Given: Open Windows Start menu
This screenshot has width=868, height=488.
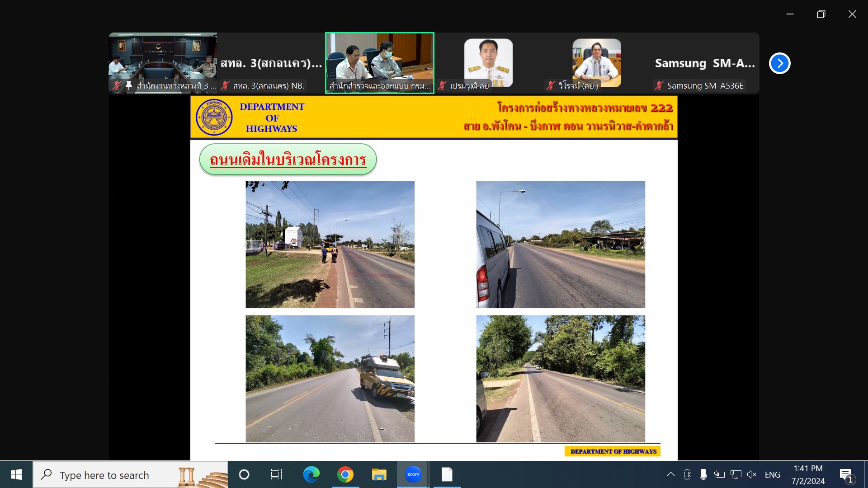Looking at the screenshot, I should 16,474.
